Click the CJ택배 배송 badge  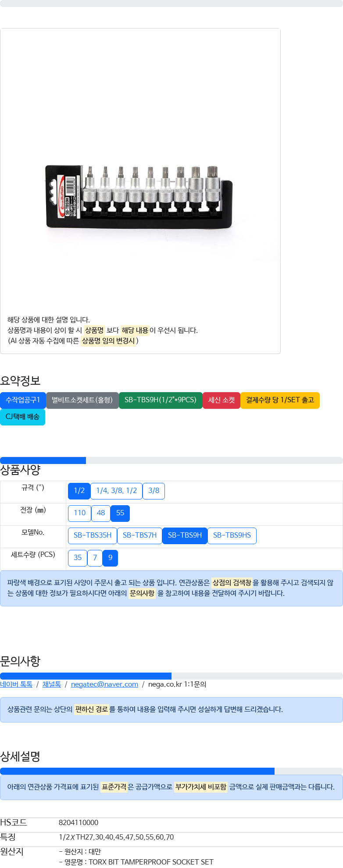pos(22,417)
